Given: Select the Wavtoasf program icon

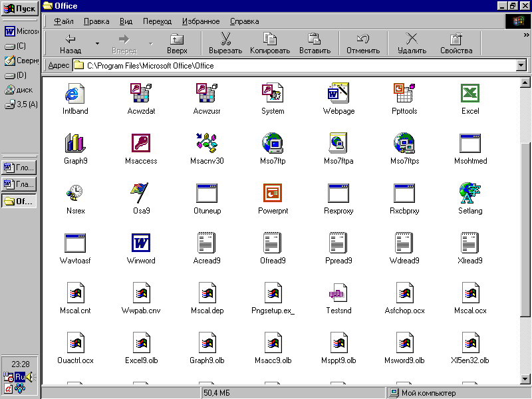Looking at the screenshot, I should click(x=75, y=243).
